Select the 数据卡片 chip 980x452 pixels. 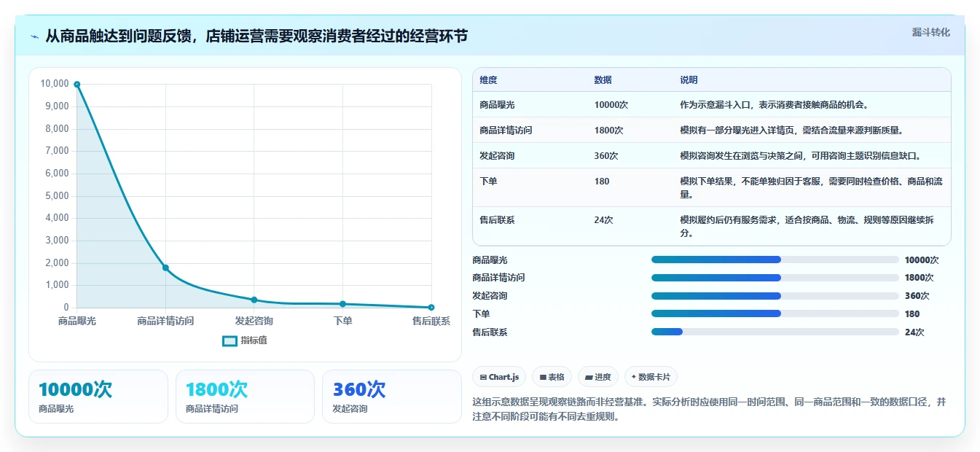[651, 377]
